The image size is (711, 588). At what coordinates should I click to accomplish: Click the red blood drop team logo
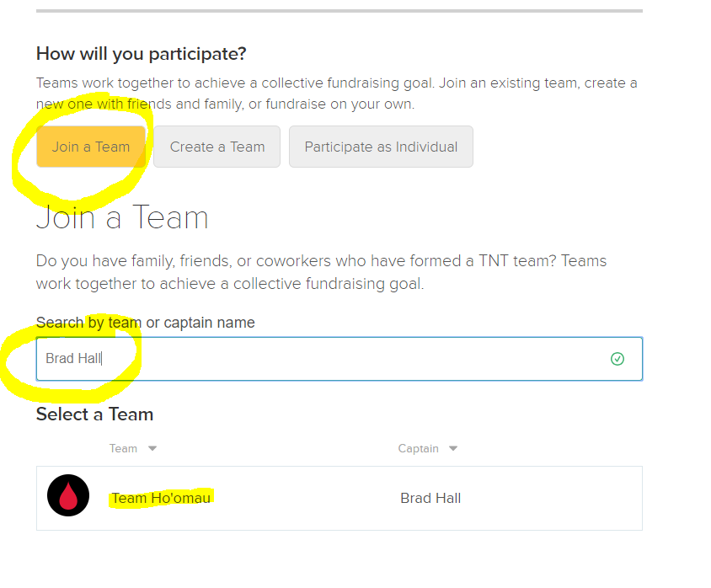pyautogui.click(x=68, y=495)
